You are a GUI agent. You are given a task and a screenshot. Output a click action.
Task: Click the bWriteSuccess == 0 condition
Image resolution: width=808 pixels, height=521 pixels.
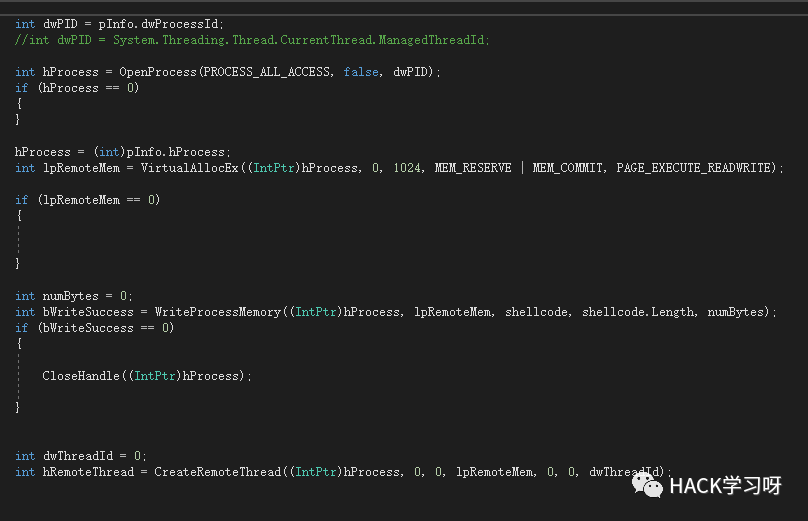(106, 328)
